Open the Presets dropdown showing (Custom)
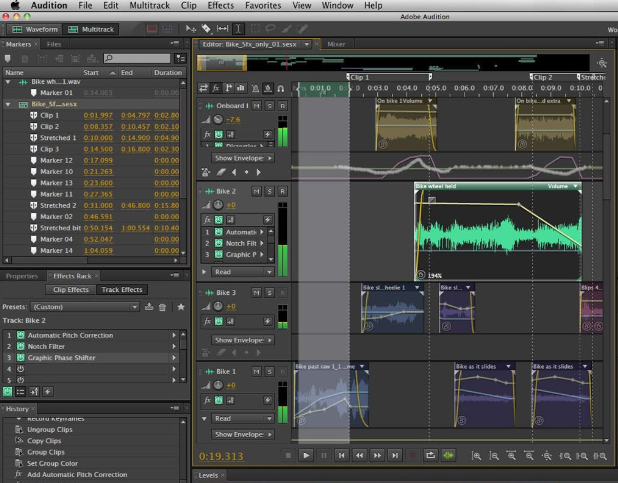618x483 pixels. [x=85, y=307]
